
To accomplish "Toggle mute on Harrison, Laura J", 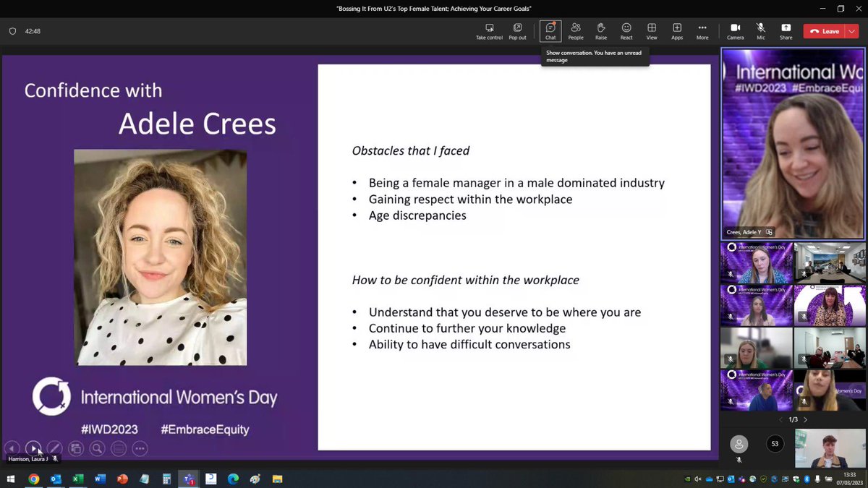I will [x=55, y=458].
